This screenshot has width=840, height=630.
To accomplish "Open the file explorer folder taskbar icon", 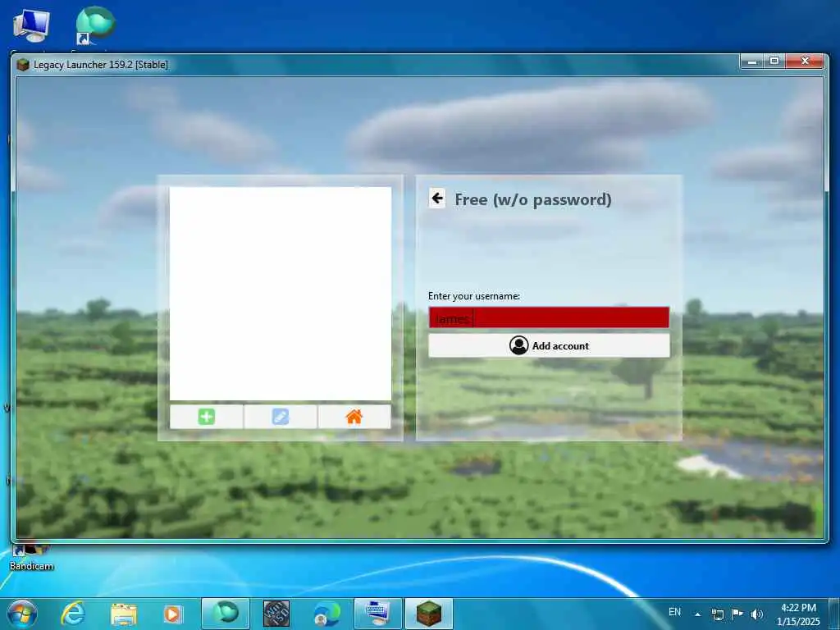I will tap(124, 614).
